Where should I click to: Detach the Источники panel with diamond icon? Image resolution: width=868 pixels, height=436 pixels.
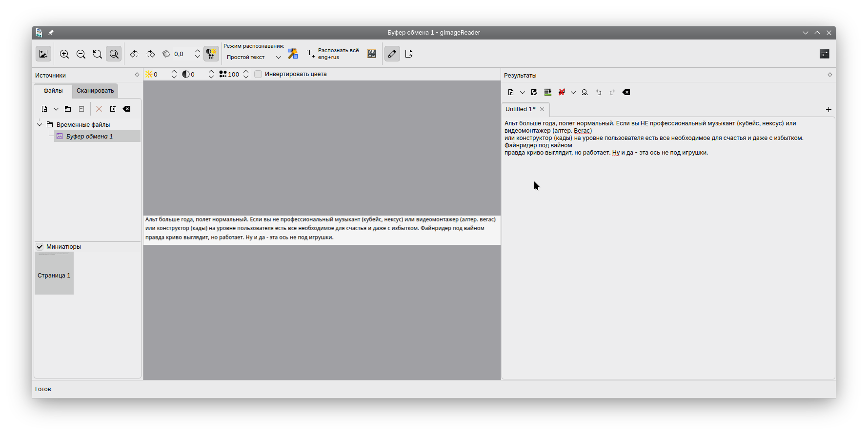pos(137,75)
